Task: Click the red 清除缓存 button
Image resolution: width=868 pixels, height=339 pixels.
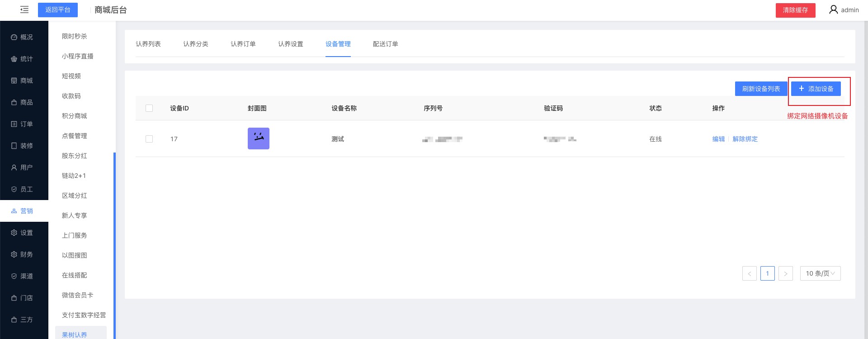Action: [x=795, y=10]
